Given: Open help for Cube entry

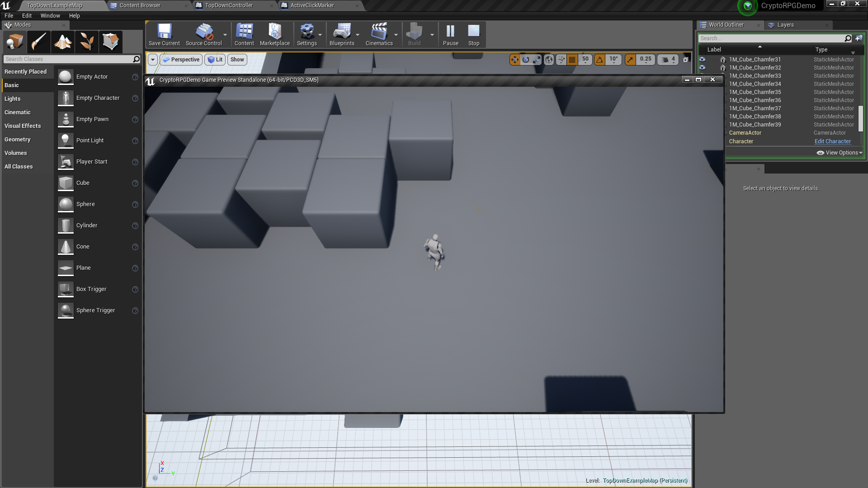Looking at the screenshot, I should click(x=135, y=183).
